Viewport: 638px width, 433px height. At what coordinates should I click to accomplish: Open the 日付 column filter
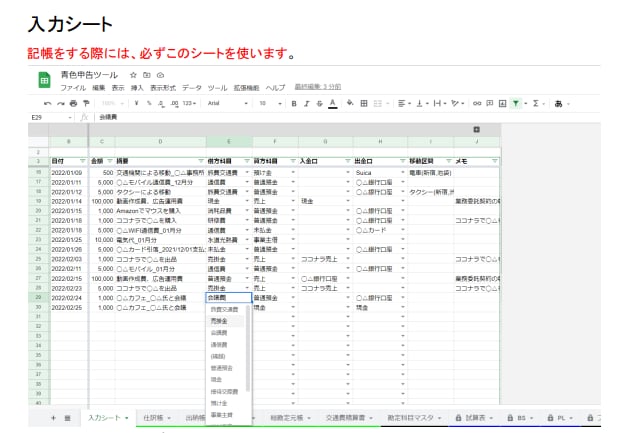click(83, 161)
